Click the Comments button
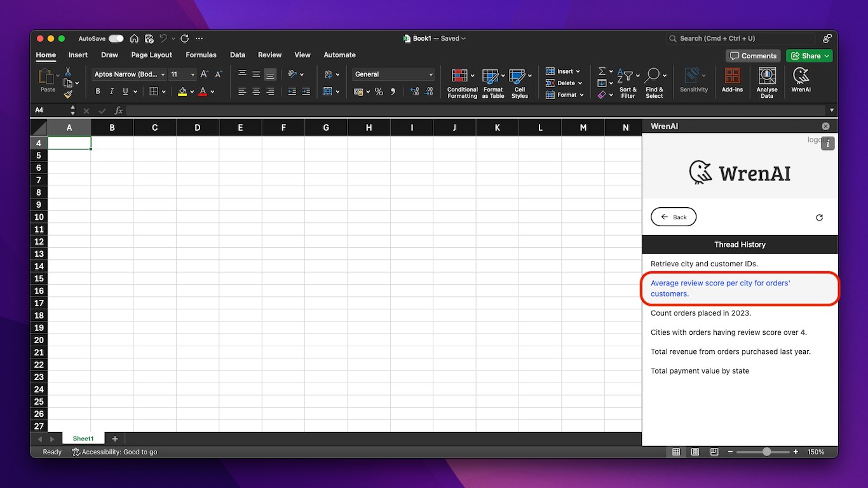This screenshot has width=868, height=488. tap(754, 56)
